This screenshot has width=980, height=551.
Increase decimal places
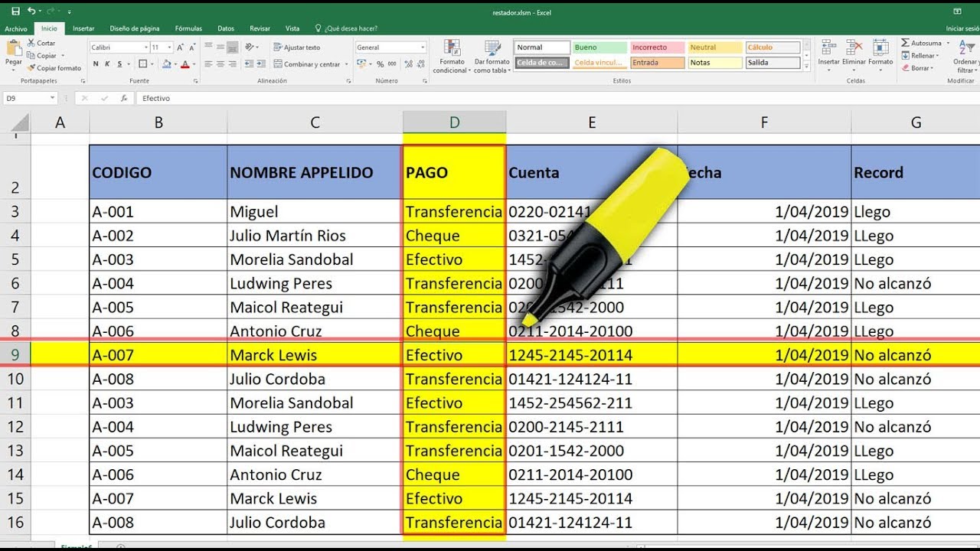tap(407, 64)
